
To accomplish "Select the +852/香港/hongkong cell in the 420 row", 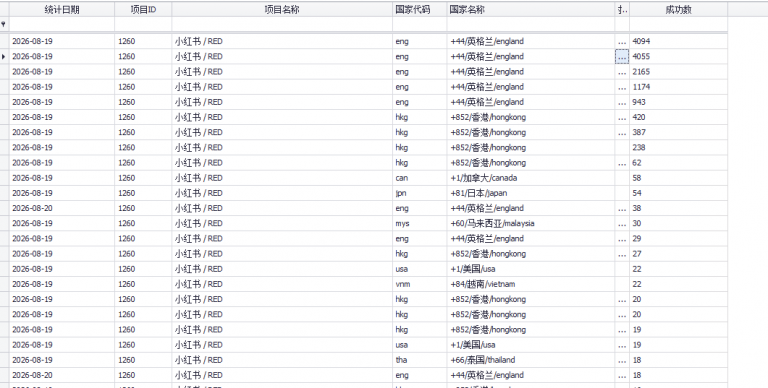I will [531, 118].
